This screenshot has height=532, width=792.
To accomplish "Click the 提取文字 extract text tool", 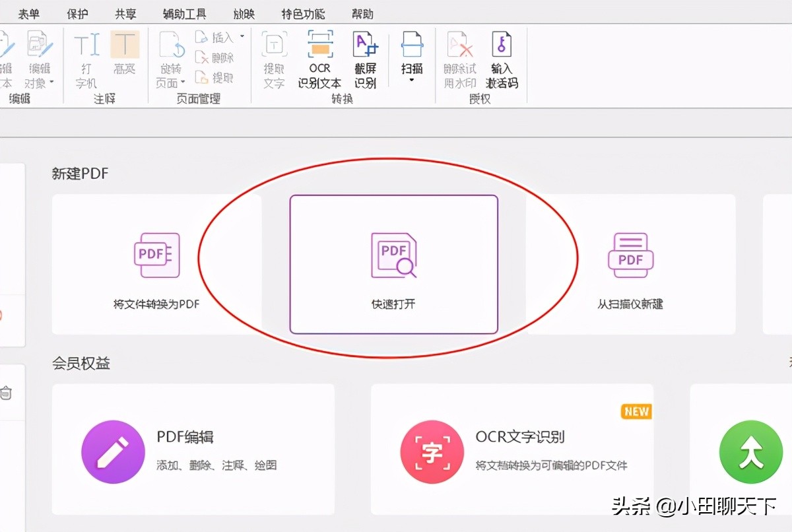I will (x=273, y=59).
